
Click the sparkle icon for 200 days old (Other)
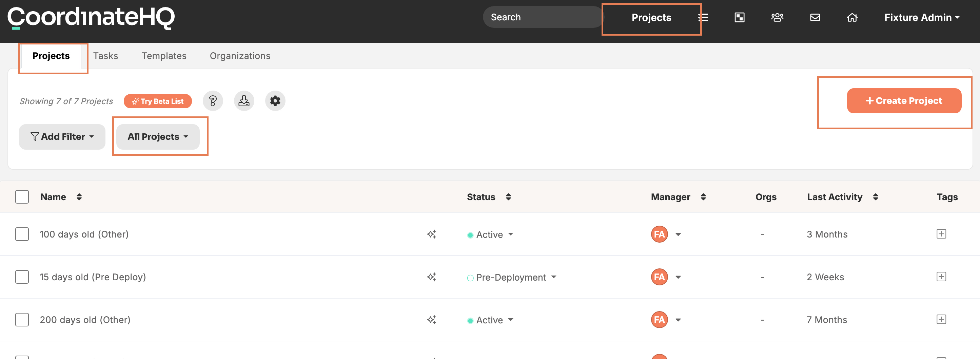click(431, 319)
